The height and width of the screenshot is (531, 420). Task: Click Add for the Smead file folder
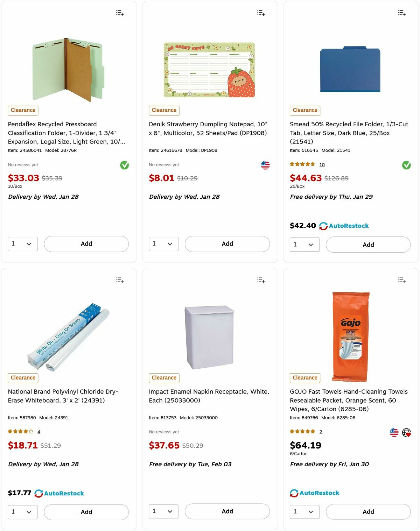click(x=368, y=245)
